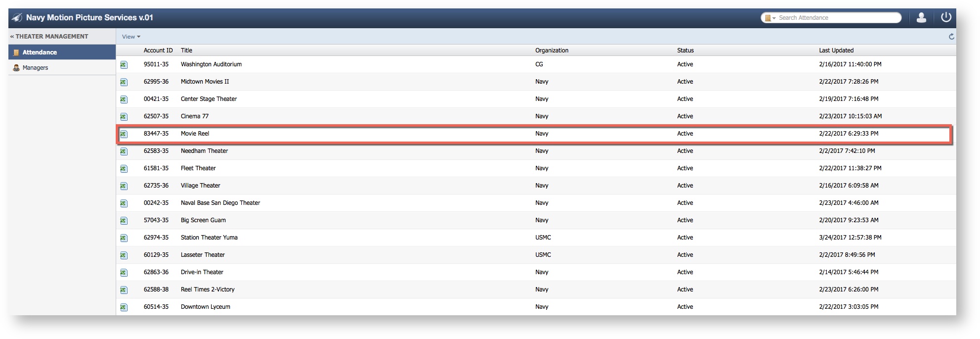Select the Station Theater Yuma title
980x339 pixels.
pos(209,238)
